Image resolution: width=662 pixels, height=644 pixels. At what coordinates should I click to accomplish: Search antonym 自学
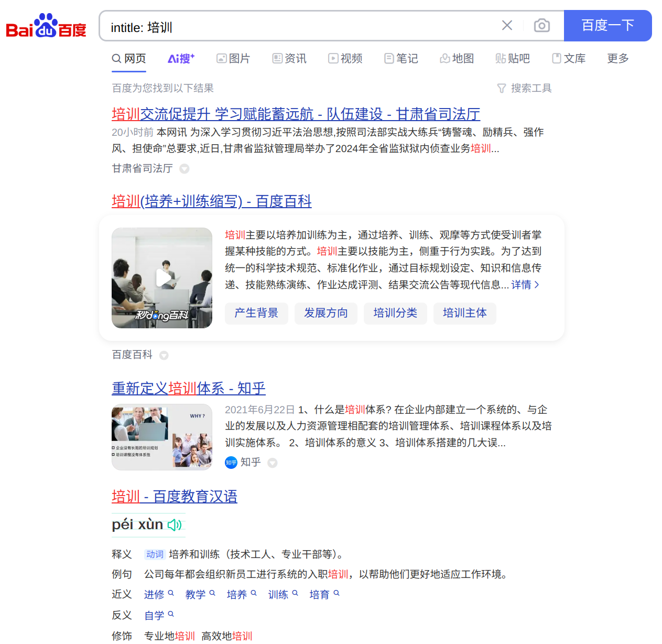(159, 615)
